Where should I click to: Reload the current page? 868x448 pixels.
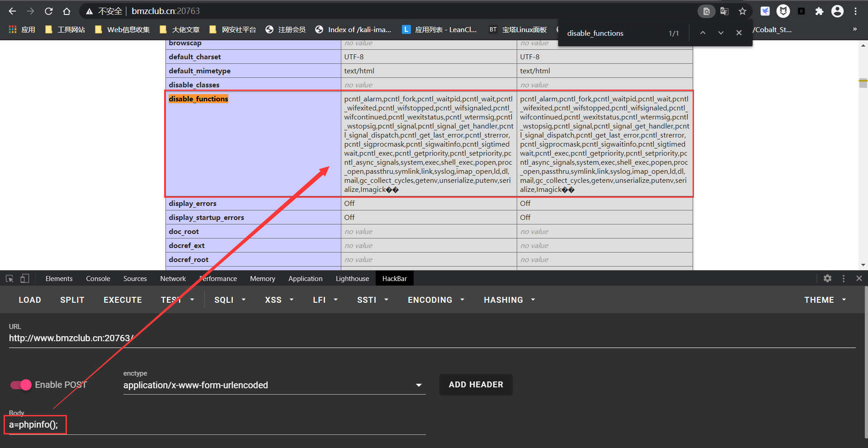pos(48,11)
